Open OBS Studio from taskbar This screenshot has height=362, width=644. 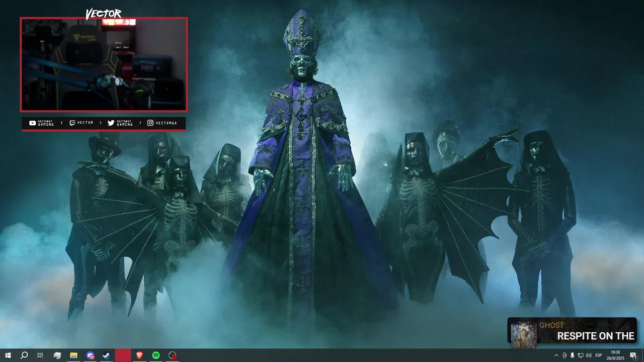173,355
